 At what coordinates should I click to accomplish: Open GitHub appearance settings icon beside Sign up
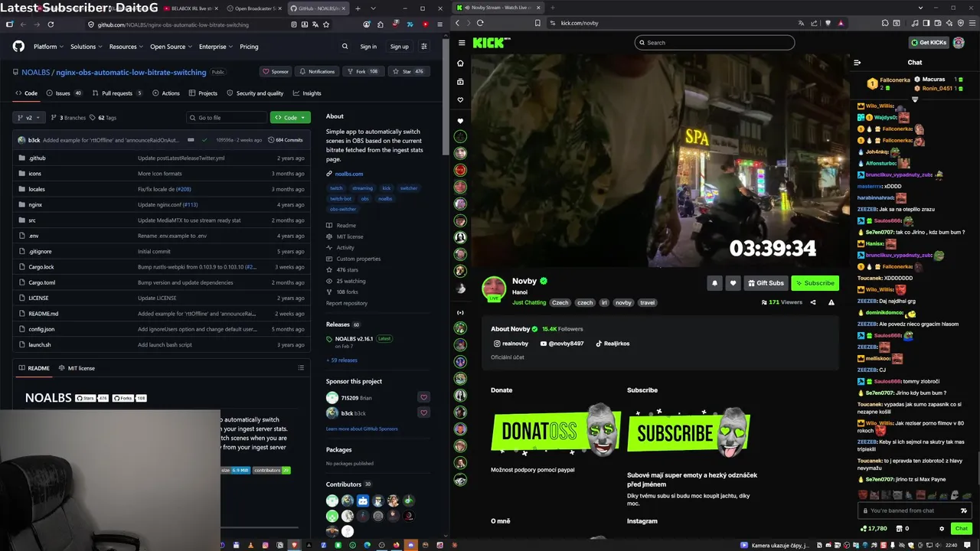(x=424, y=47)
